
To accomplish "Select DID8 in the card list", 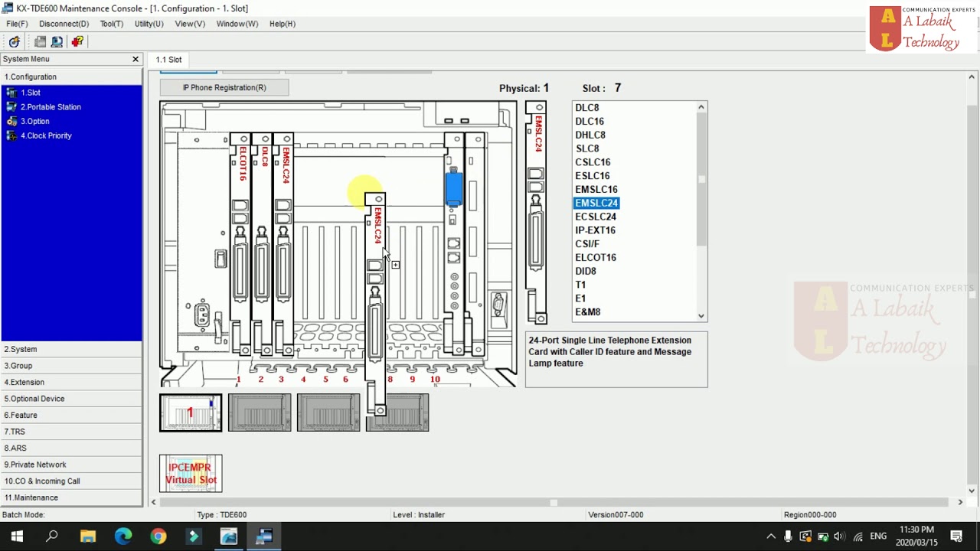I will pos(586,271).
